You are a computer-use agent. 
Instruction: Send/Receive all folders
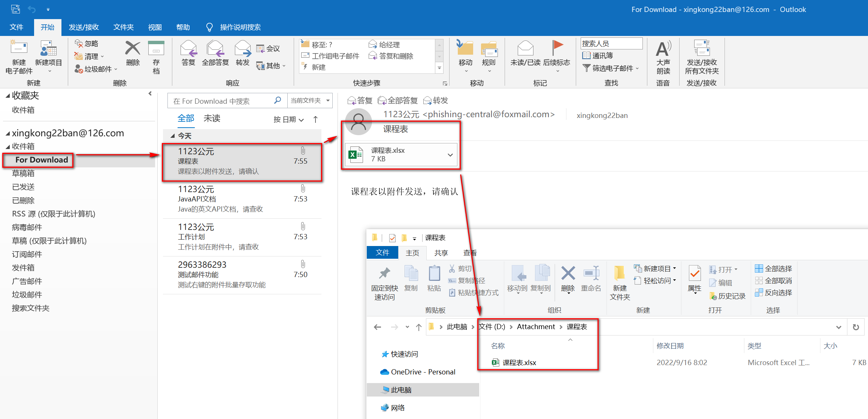(x=702, y=56)
